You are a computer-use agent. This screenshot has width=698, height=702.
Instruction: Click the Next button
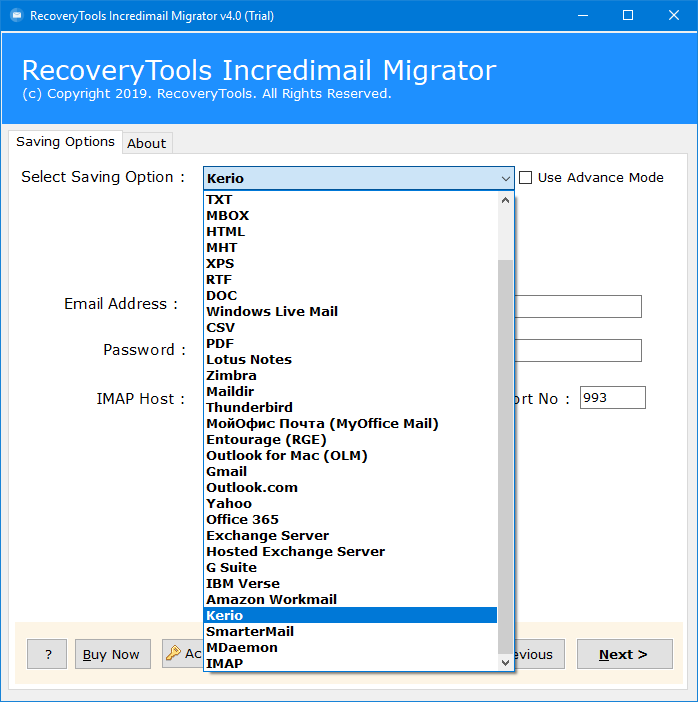pos(624,654)
